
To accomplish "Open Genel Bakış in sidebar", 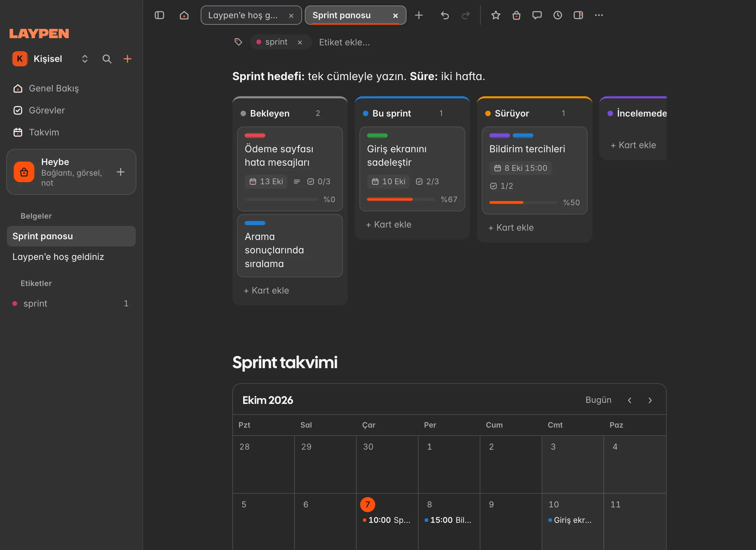I will (71, 88).
